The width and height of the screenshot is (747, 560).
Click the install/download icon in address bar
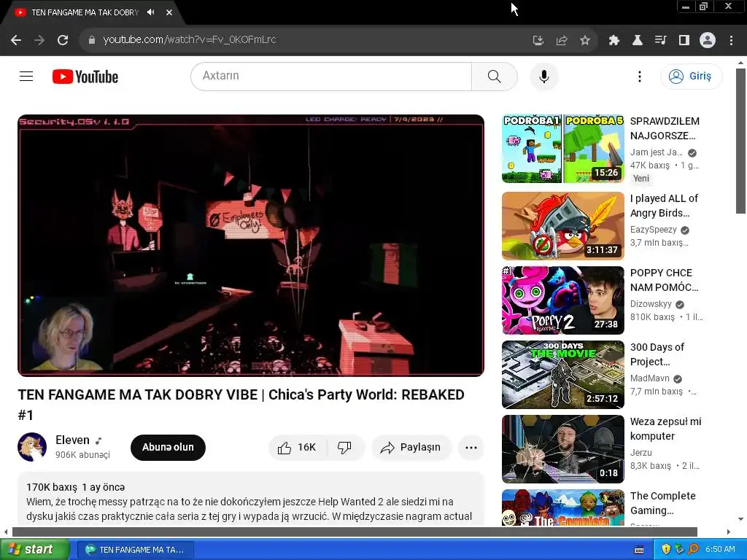[538, 40]
